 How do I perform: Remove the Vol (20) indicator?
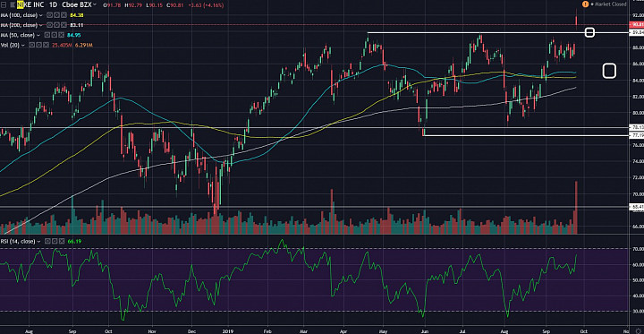[46, 45]
